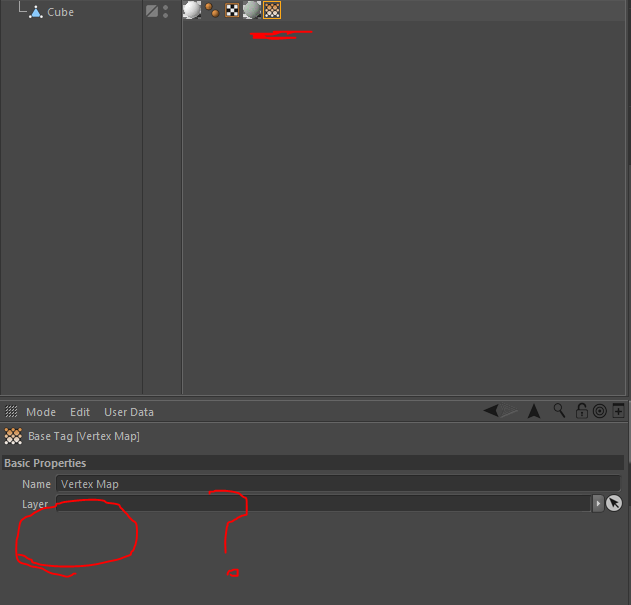631x605 pixels.
Task: Select the UVW checkerboard tag
Action: click(x=232, y=10)
